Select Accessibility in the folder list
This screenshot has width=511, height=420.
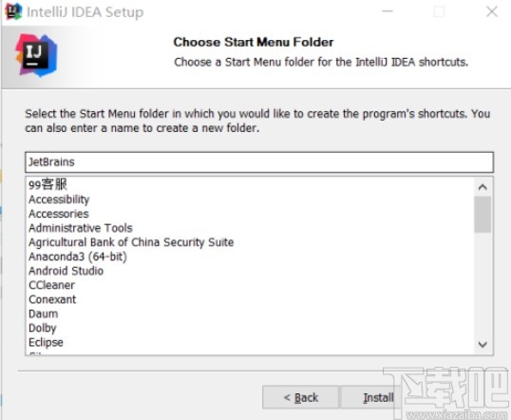(59, 200)
